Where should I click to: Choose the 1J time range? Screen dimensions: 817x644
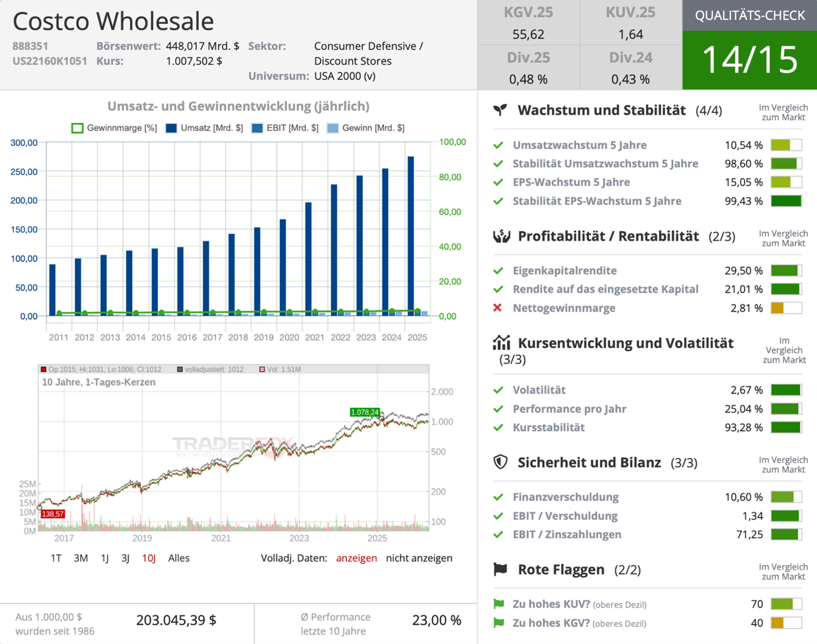pyautogui.click(x=105, y=558)
